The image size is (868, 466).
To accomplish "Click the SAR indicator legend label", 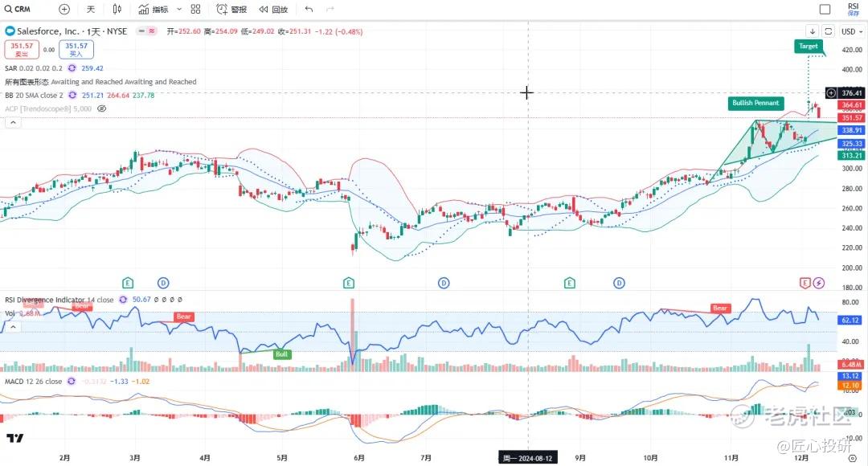I will click(x=34, y=68).
